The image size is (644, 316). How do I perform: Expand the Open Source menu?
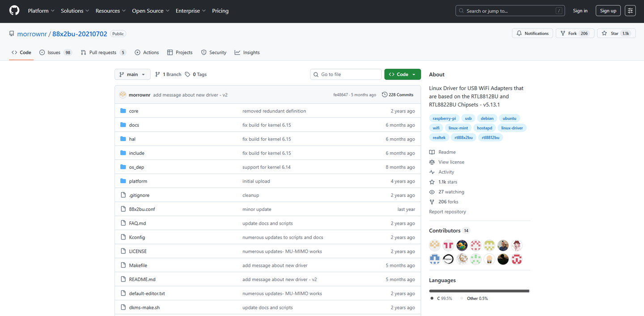click(151, 11)
